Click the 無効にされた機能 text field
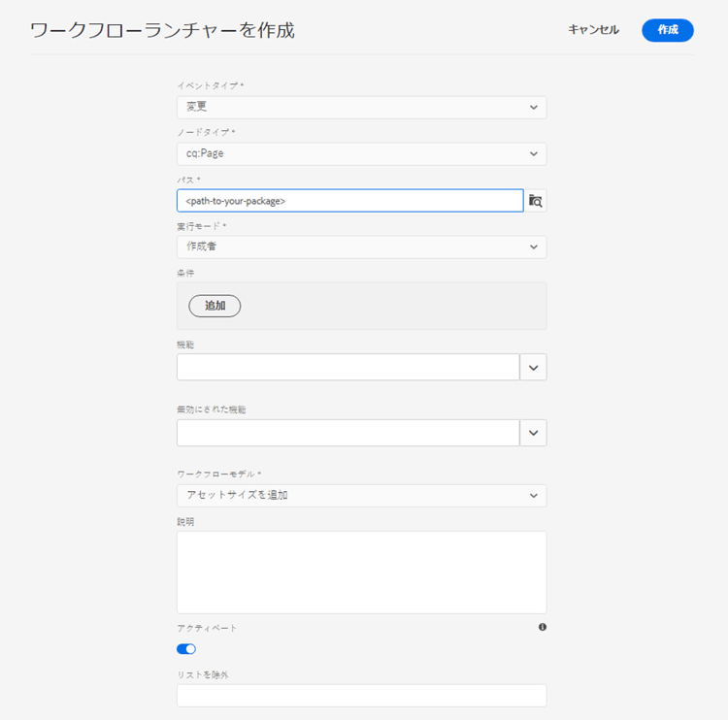This screenshot has width=728, height=720. (347, 433)
